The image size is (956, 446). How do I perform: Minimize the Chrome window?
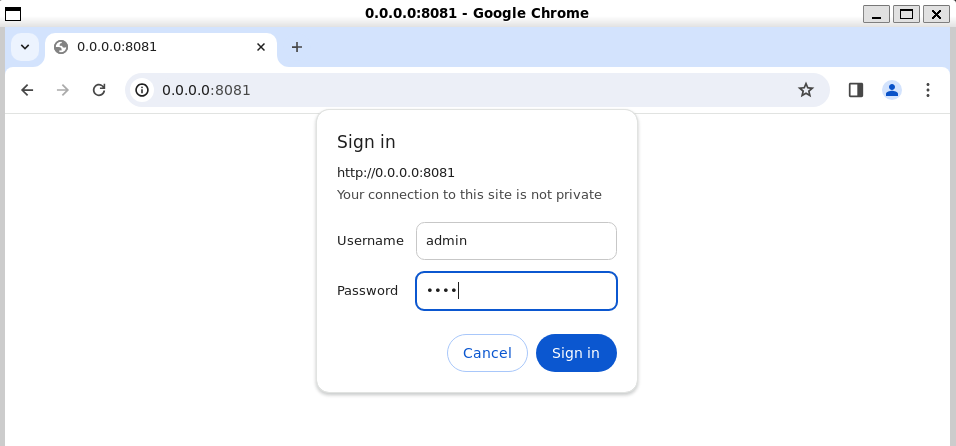[878, 13]
